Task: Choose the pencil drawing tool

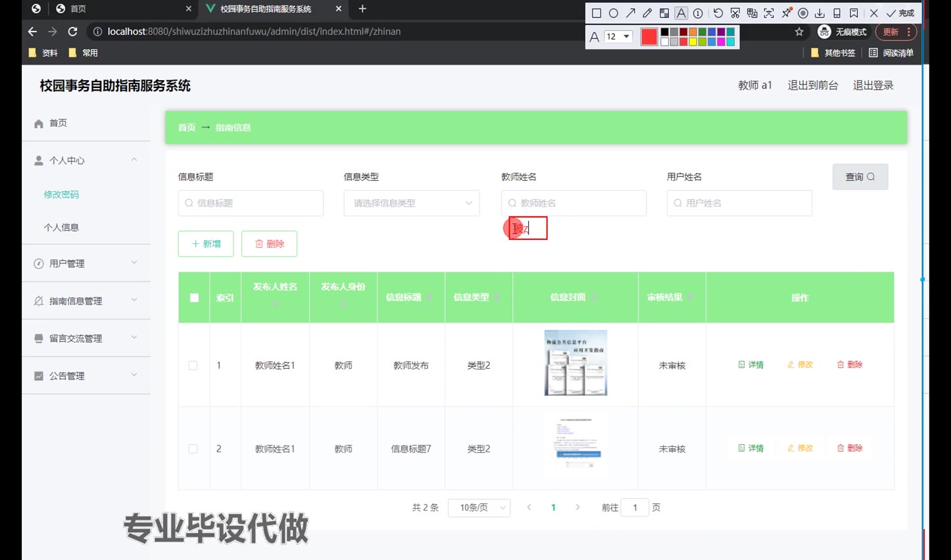Action: [x=647, y=13]
